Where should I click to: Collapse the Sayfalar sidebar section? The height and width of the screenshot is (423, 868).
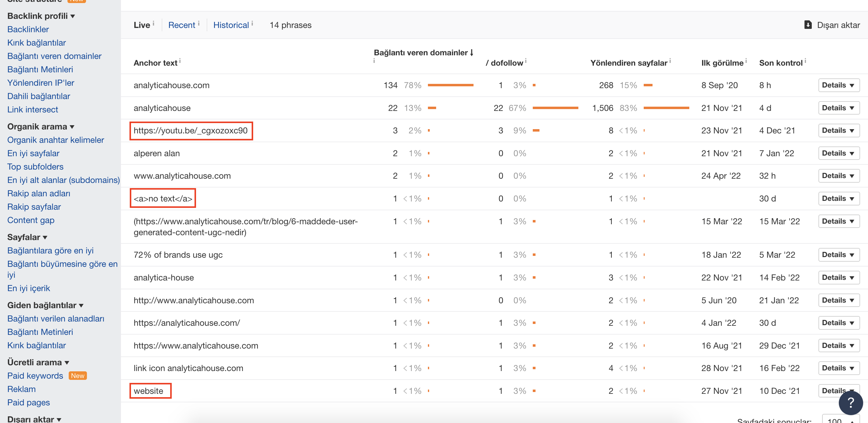click(x=27, y=237)
